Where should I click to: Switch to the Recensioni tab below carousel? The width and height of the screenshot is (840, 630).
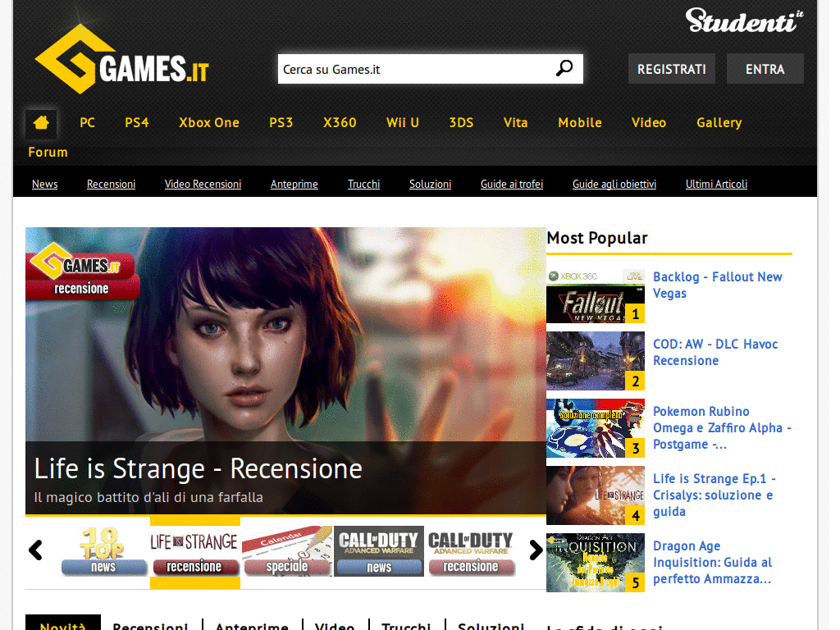151,625
